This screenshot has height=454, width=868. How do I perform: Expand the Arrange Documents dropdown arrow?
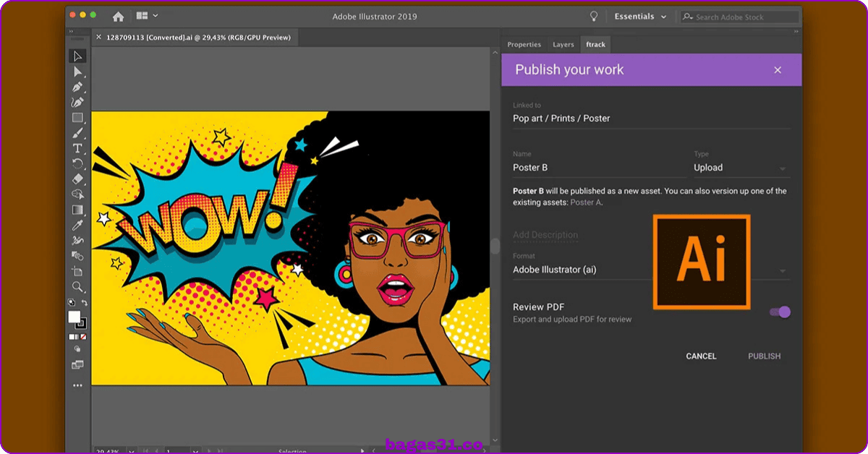point(156,16)
